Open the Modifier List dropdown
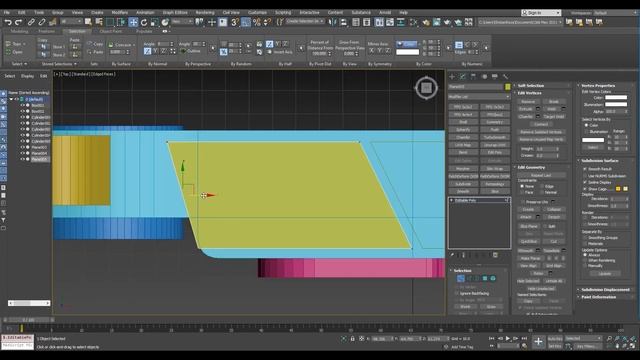The height and width of the screenshot is (360, 640). point(479,97)
